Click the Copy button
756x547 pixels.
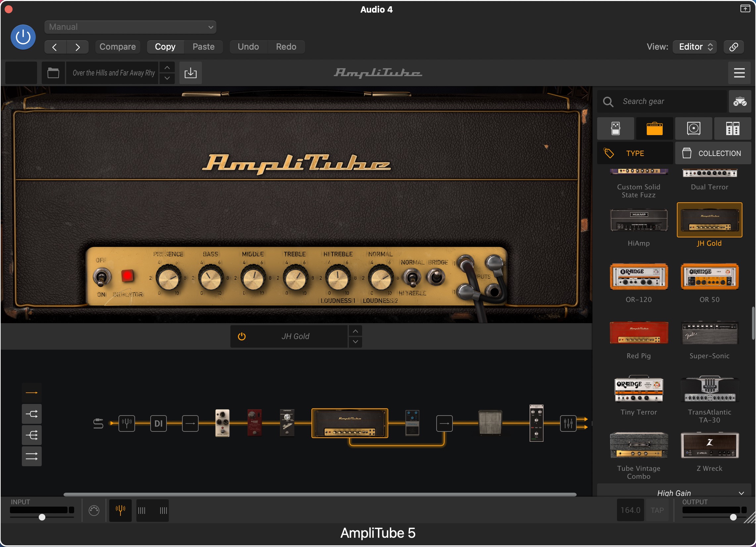point(165,47)
